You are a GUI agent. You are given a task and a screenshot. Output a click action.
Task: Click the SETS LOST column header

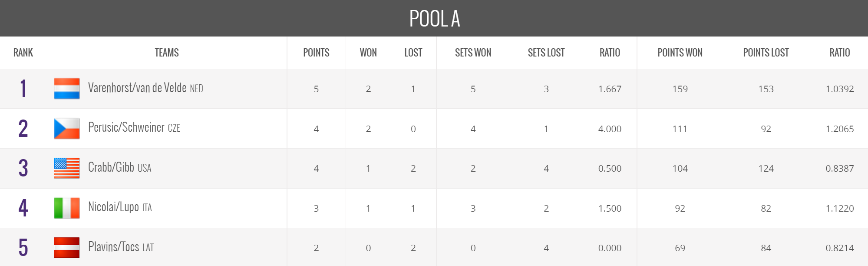546,53
